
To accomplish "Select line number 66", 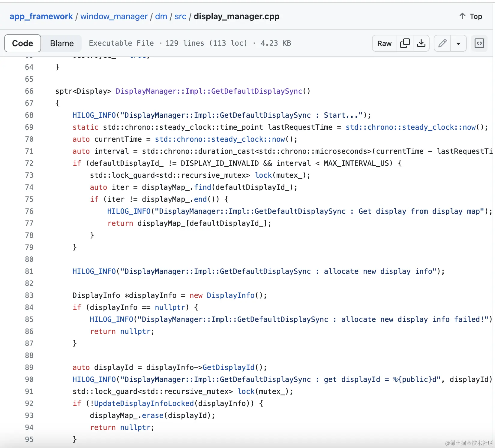I will [29, 91].
